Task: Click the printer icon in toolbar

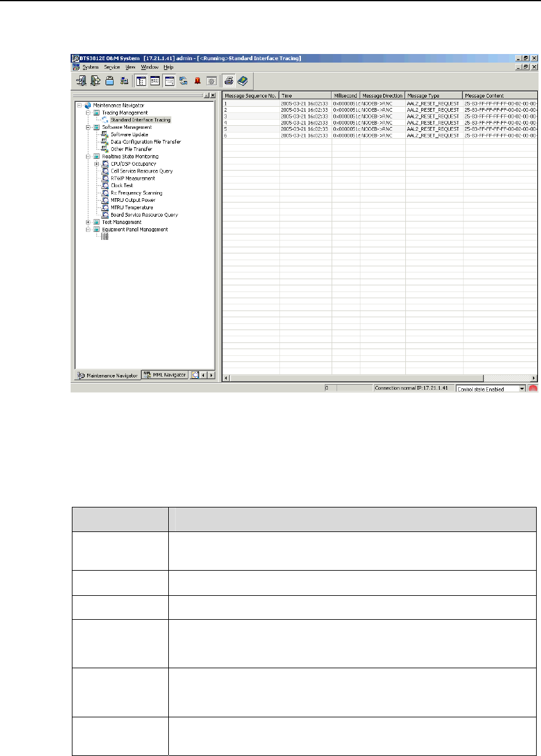Action: 228,80
